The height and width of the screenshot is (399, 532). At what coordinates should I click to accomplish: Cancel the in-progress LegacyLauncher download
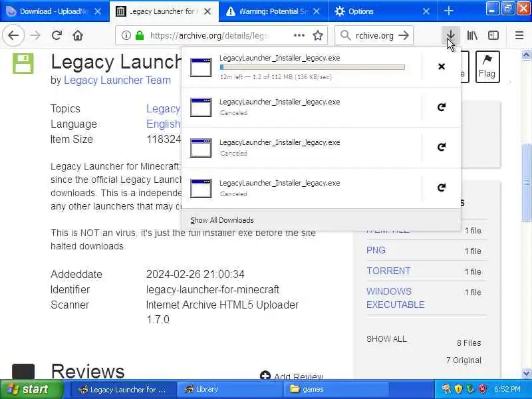pyautogui.click(x=442, y=66)
